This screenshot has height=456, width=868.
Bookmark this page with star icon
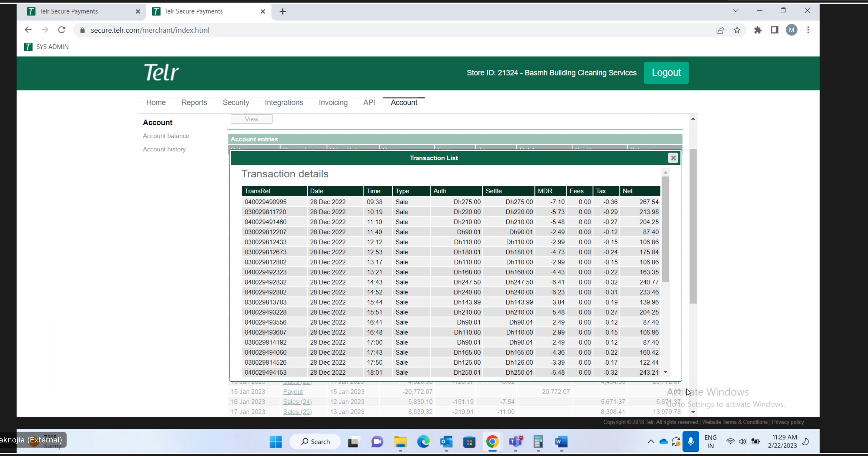[737, 30]
